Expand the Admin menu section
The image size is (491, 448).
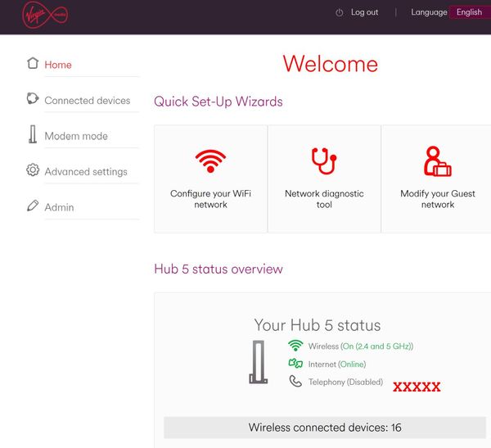point(59,207)
